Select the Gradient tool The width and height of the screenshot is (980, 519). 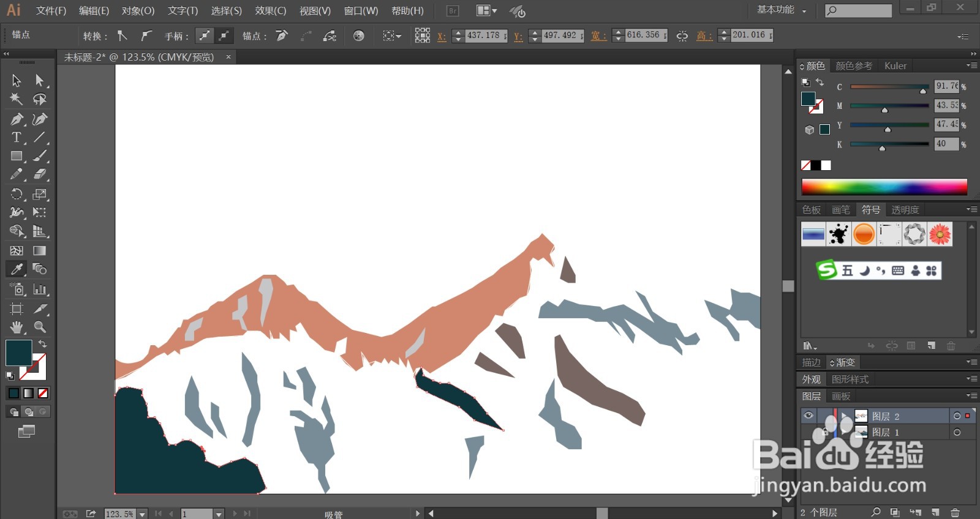tap(39, 250)
